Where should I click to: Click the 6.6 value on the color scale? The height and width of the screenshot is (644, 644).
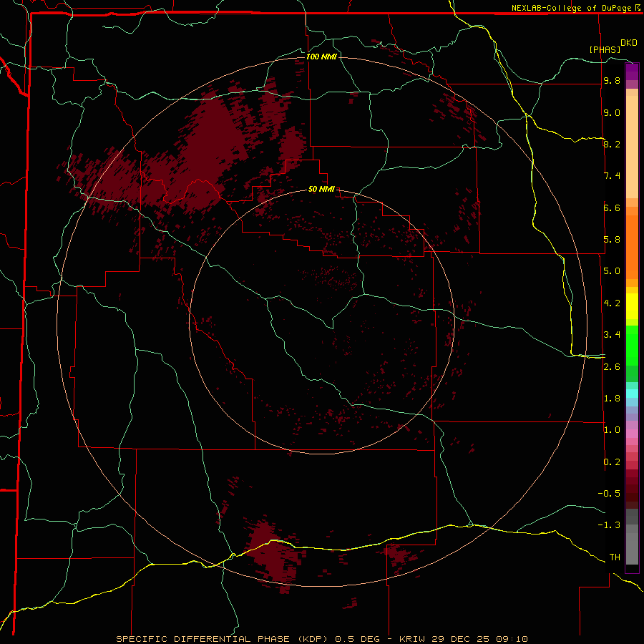612,208
